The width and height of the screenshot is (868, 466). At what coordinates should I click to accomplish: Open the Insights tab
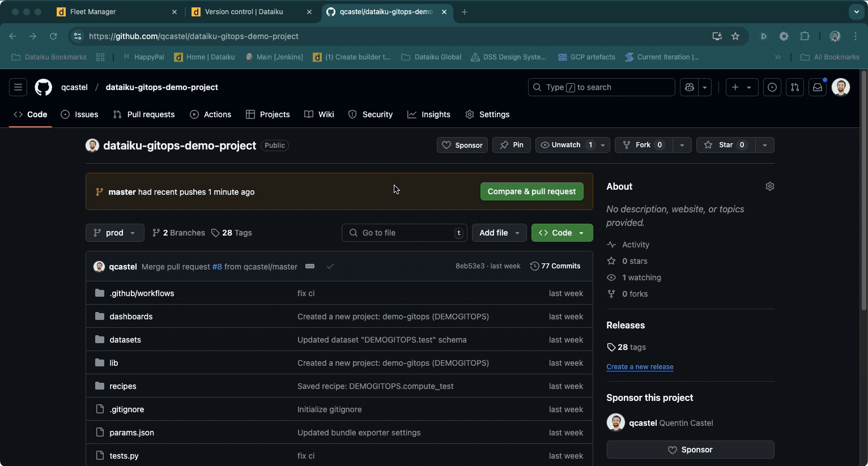(429, 114)
